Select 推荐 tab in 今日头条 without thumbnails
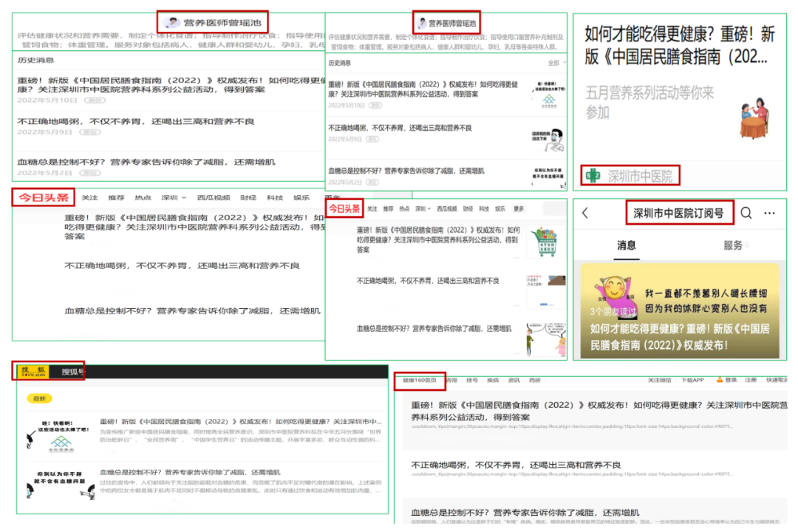 [x=116, y=197]
